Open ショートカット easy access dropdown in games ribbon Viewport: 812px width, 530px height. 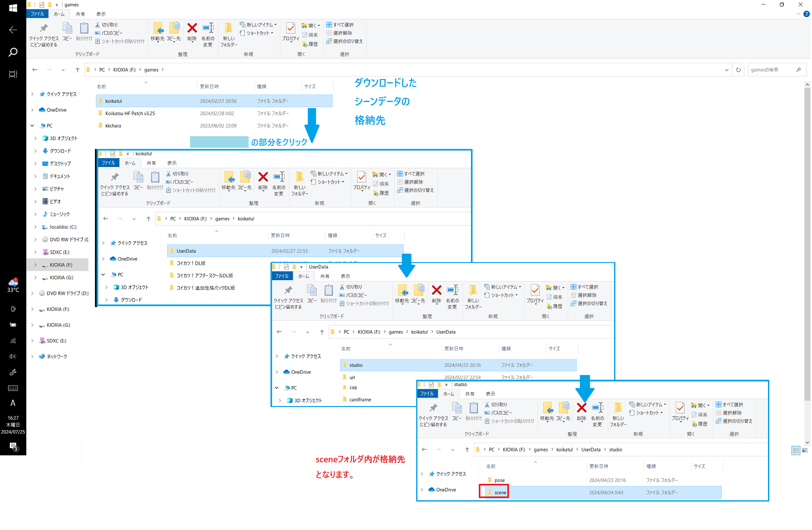pyautogui.click(x=257, y=33)
